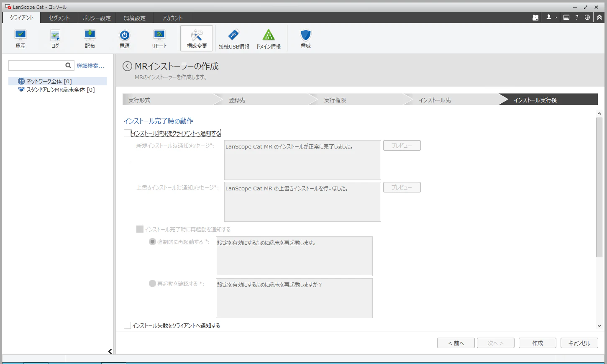Open the 電源 (power) toolbar icon
This screenshot has width=607, height=364.
click(125, 38)
